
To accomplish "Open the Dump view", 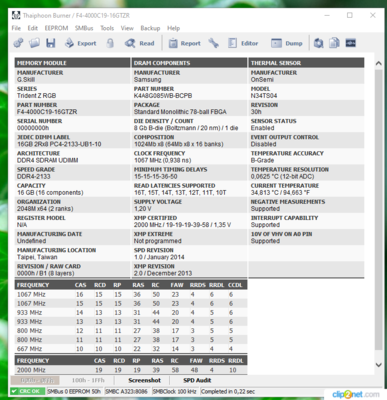I will [x=287, y=43].
